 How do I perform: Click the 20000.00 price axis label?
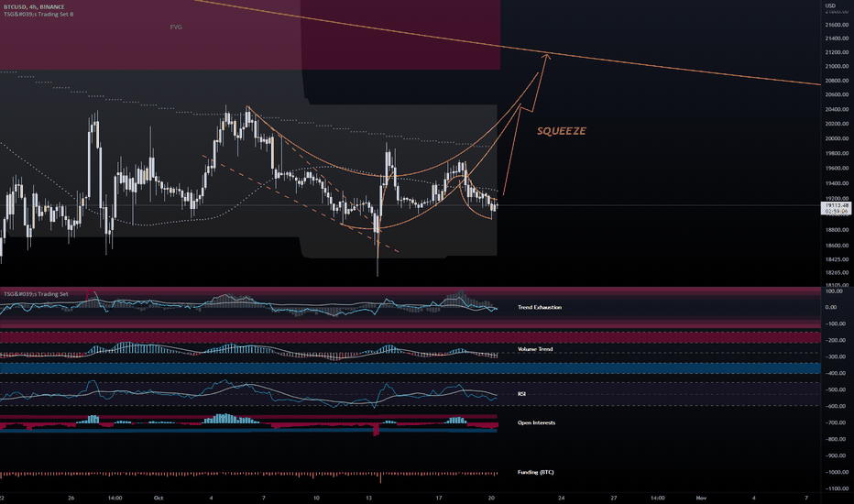point(838,138)
